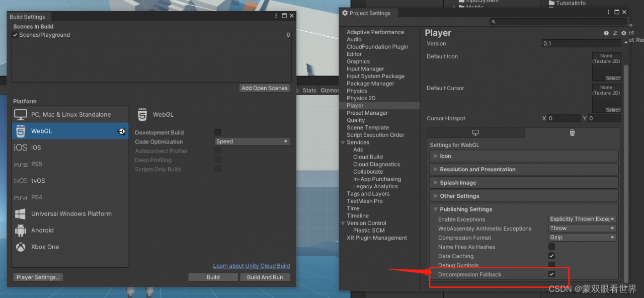Screen dimensions: 644x298
Task: Select the WebGL HTML5 platform icon
Action: (x=21, y=131)
